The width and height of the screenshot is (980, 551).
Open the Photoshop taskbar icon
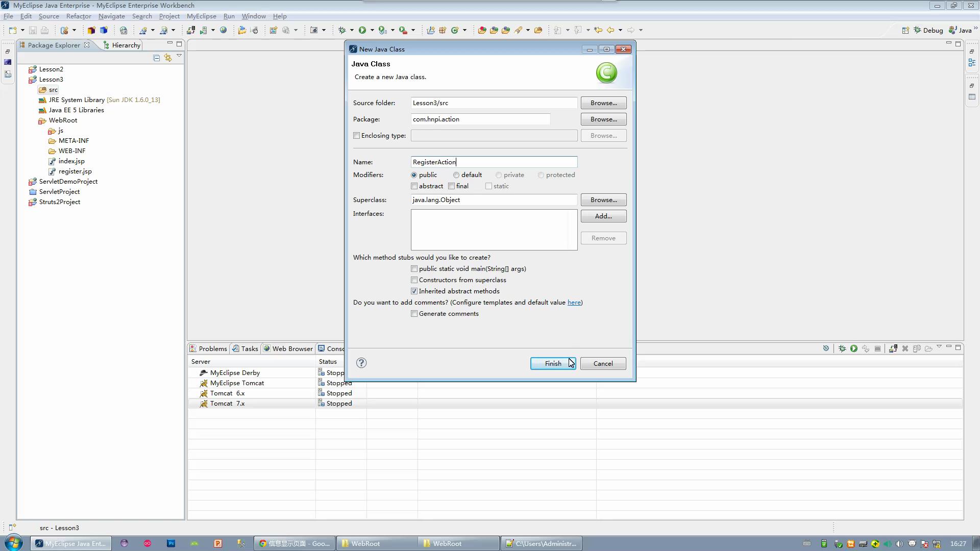coord(171,543)
